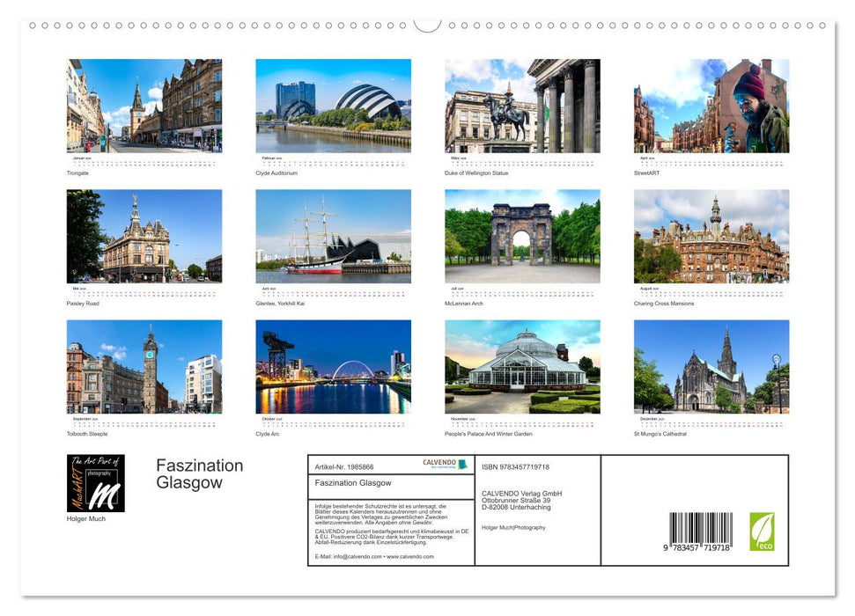Image resolution: width=855 pixels, height=616 pixels.
Task: Expand the Januar mini date strip
Action: point(144,161)
